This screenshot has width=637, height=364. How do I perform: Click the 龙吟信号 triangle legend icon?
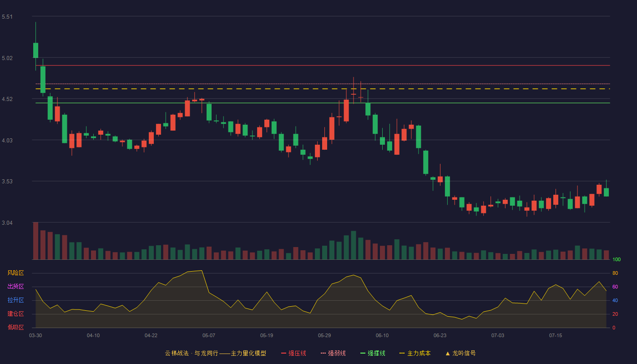pos(448,353)
